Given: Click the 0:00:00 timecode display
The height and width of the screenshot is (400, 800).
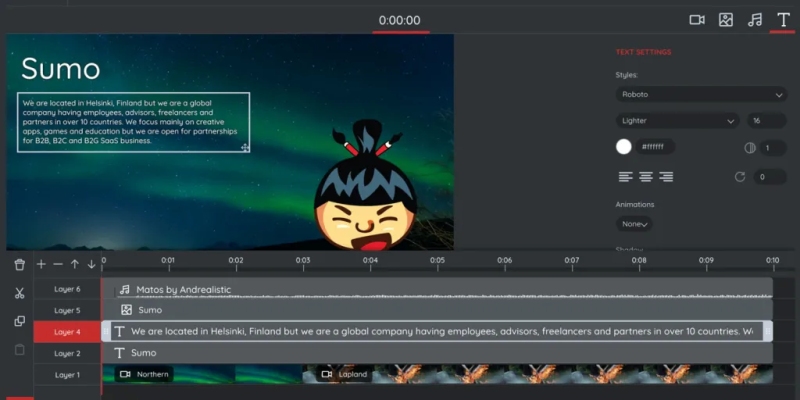Looking at the screenshot, I should pyautogui.click(x=399, y=20).
